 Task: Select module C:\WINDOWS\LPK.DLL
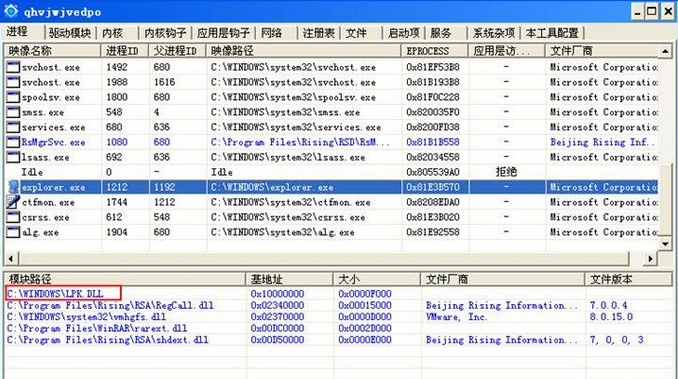click(x=55, y=294)
